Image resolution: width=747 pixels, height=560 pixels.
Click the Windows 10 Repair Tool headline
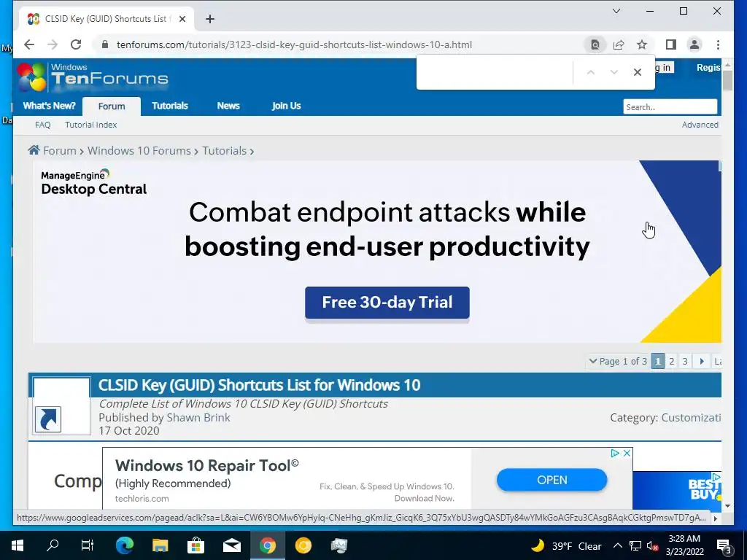click(x=206, y=465)
